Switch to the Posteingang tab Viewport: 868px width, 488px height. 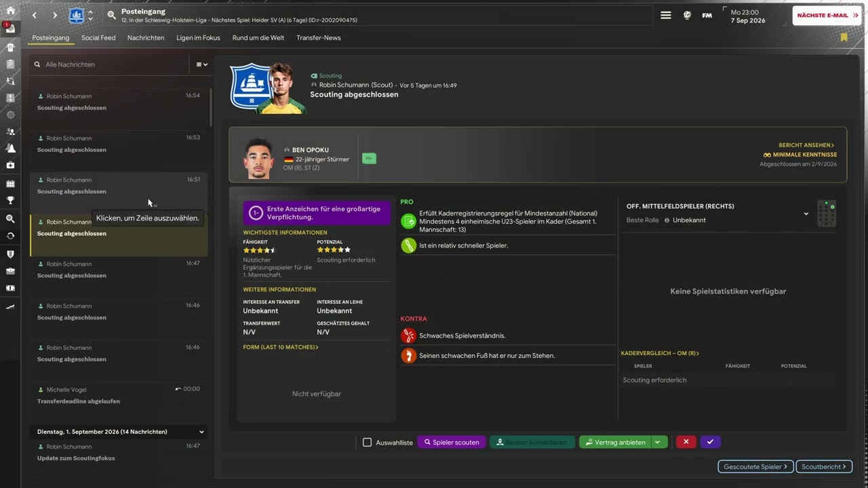pos(51,38)
